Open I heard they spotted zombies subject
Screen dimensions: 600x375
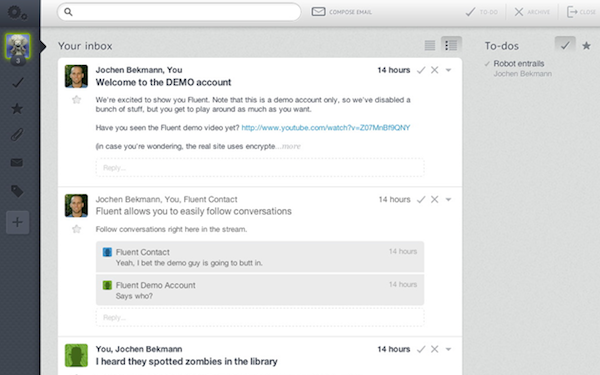coord(186,361)
